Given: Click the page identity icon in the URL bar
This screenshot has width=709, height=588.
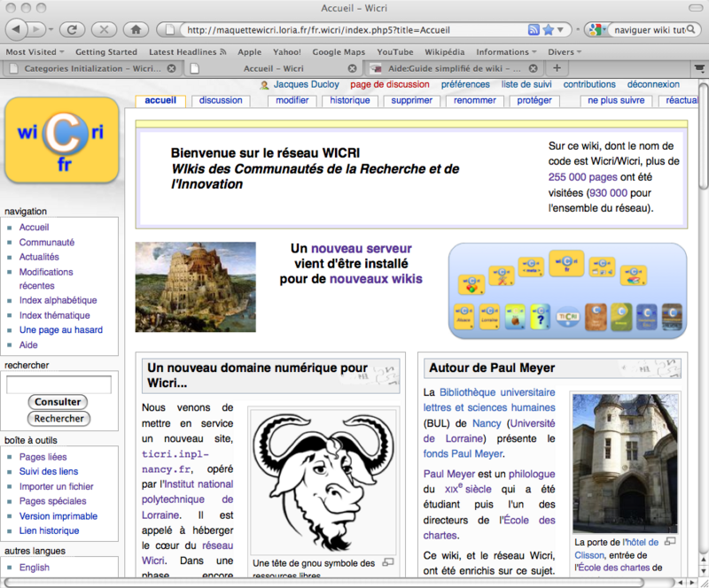Looking at the screenshot, I should [x=169, y=30].
